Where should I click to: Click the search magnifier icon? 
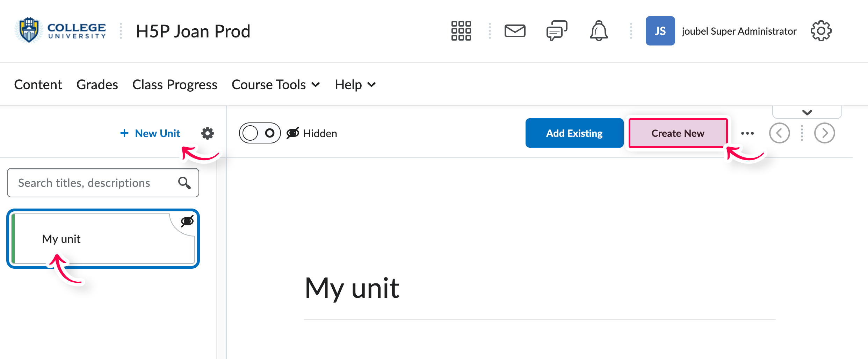pos(184,183)
